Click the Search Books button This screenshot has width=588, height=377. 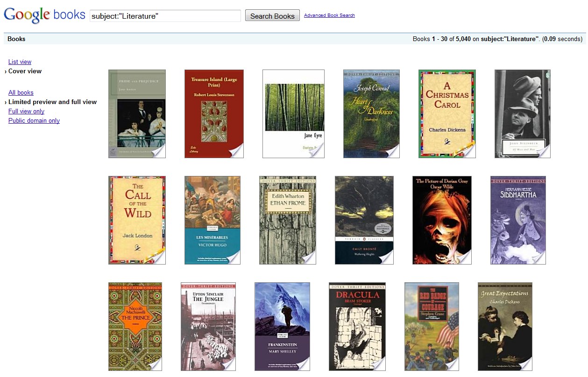tap(272, 16)
